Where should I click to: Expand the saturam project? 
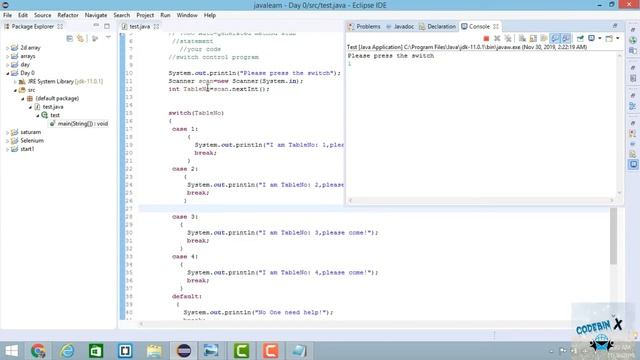tap(7, 132)
